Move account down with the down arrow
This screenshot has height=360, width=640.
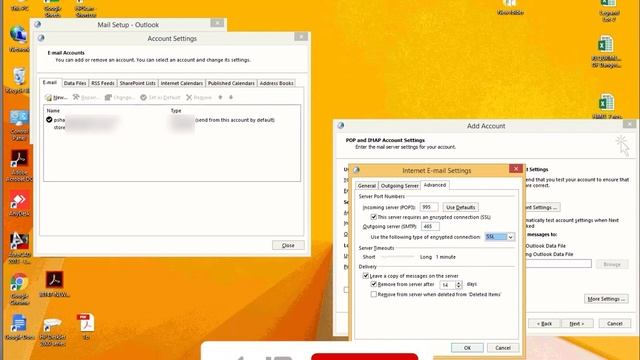pyautogui.click(x=231, y=98)
